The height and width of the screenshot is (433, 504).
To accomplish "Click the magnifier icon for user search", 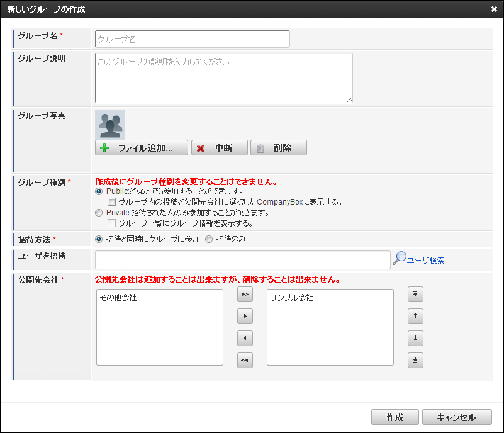I will click(400, 258).
